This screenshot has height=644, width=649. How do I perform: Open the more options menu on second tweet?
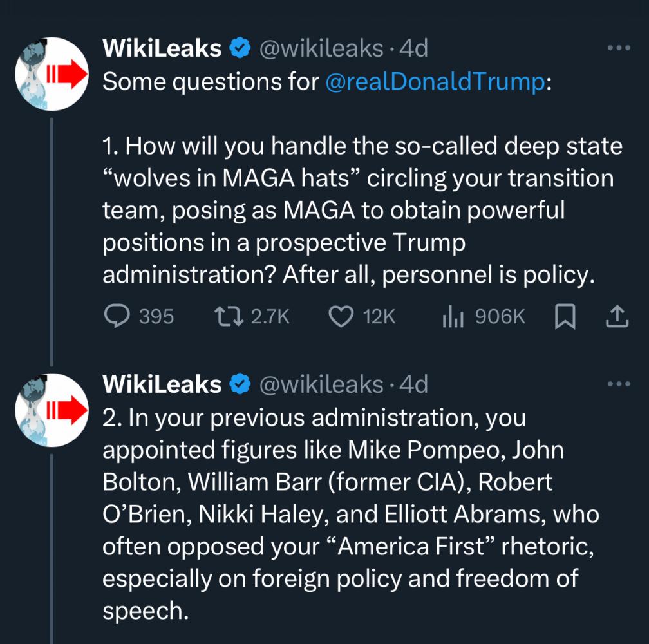[x=619, y=384]
